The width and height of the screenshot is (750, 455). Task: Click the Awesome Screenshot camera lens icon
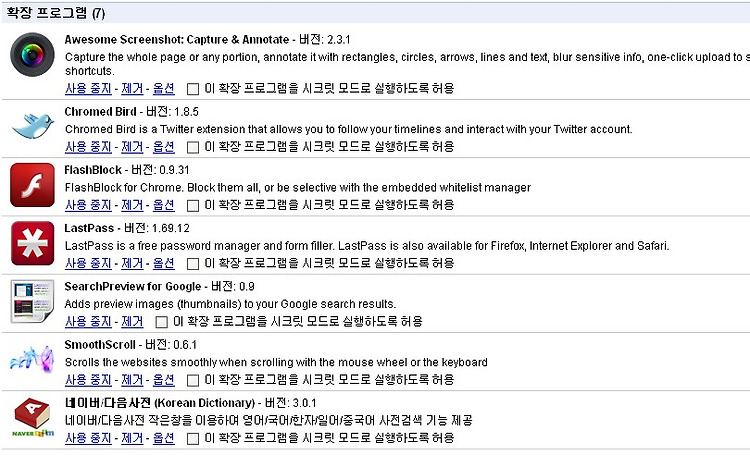pyautogui.click(x=33, y=55)
